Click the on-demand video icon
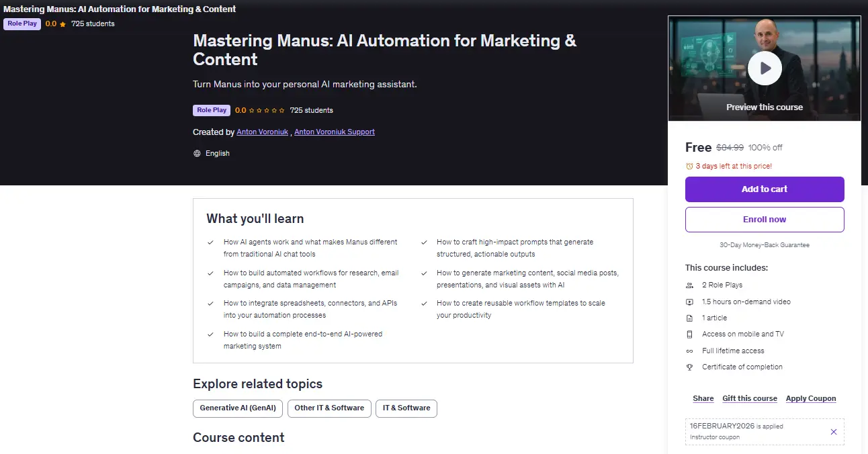The width and height of the screenshot is (868, 454). [x=689, y=302]
